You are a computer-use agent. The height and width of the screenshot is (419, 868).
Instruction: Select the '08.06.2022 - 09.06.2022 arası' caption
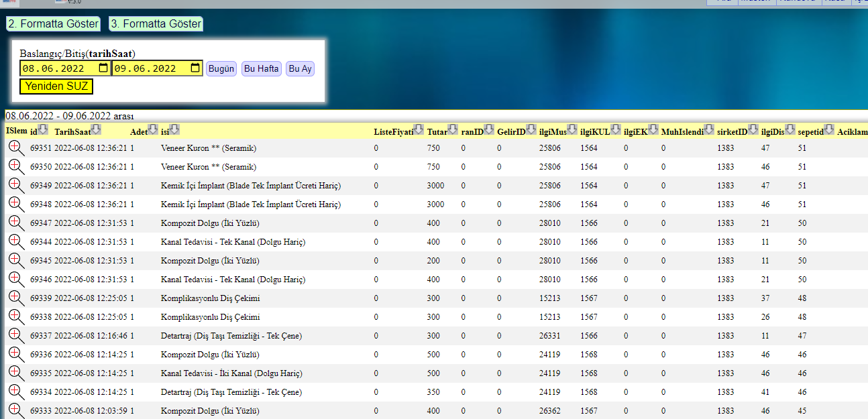[70, 116]
